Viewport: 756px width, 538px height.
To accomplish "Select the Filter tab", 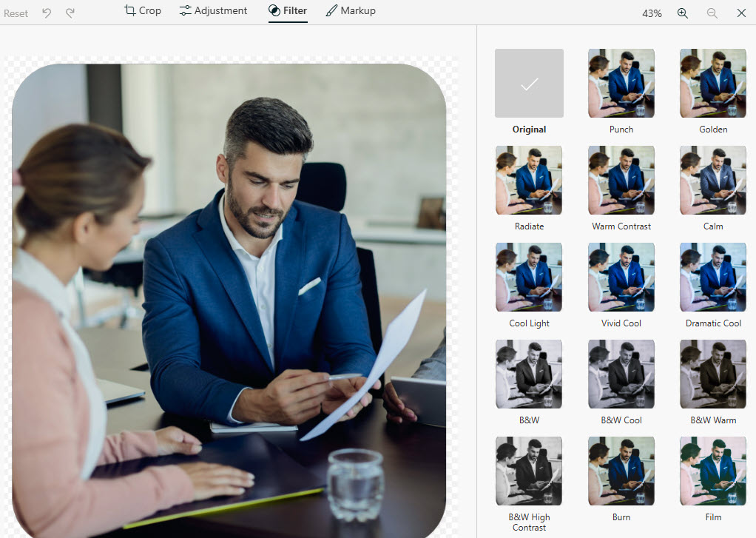I will 288,11.
